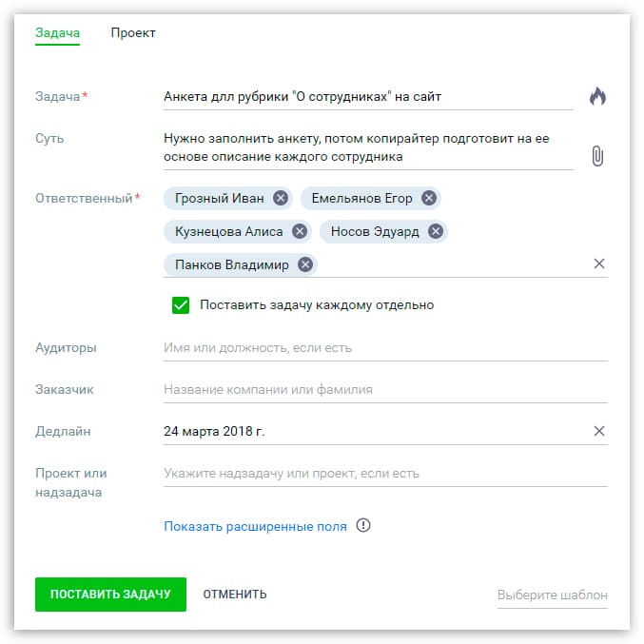Show extended fields via 'Показать расширенные поля'

[x=255, y=526]
